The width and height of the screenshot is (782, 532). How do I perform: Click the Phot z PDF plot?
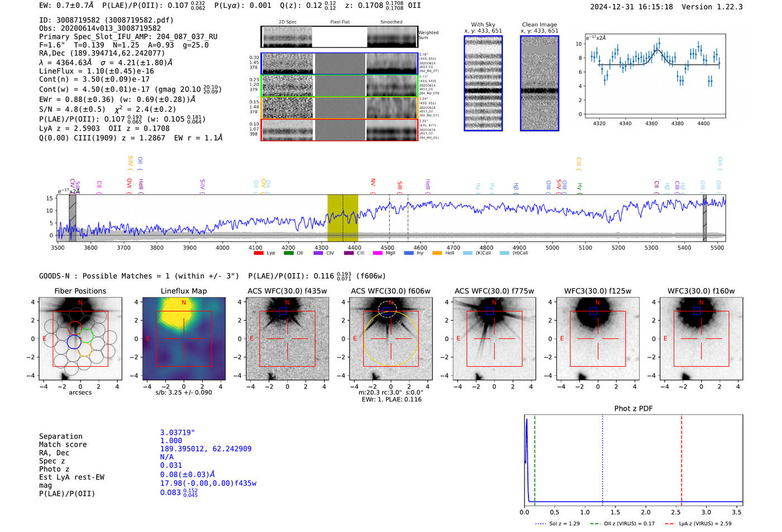coord(633,461)
